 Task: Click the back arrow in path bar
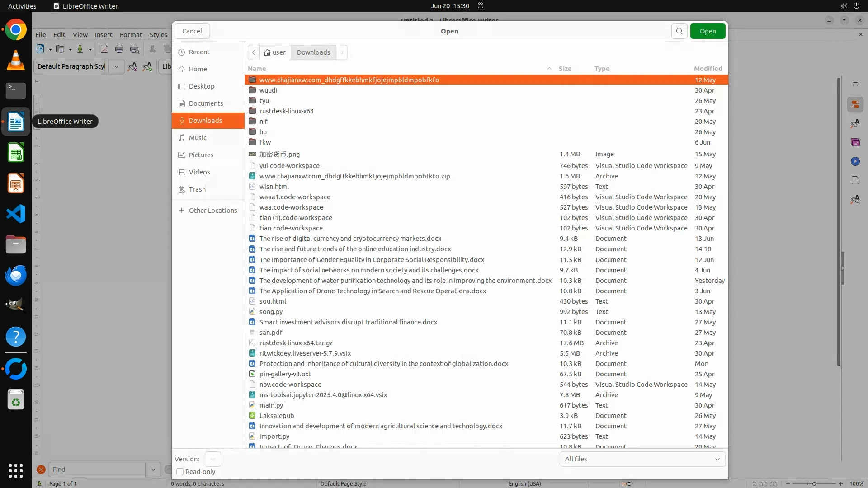(x=254, y=52)
